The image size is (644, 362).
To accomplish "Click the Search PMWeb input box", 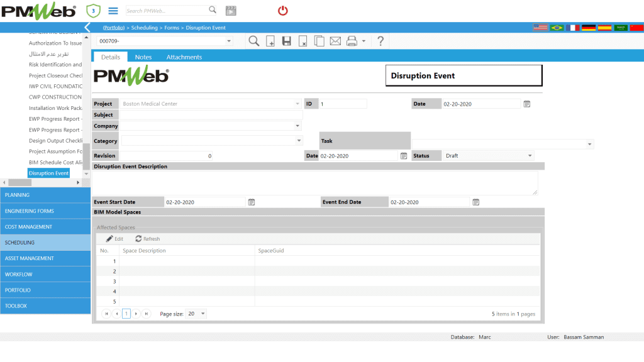I will coord(167,11).
